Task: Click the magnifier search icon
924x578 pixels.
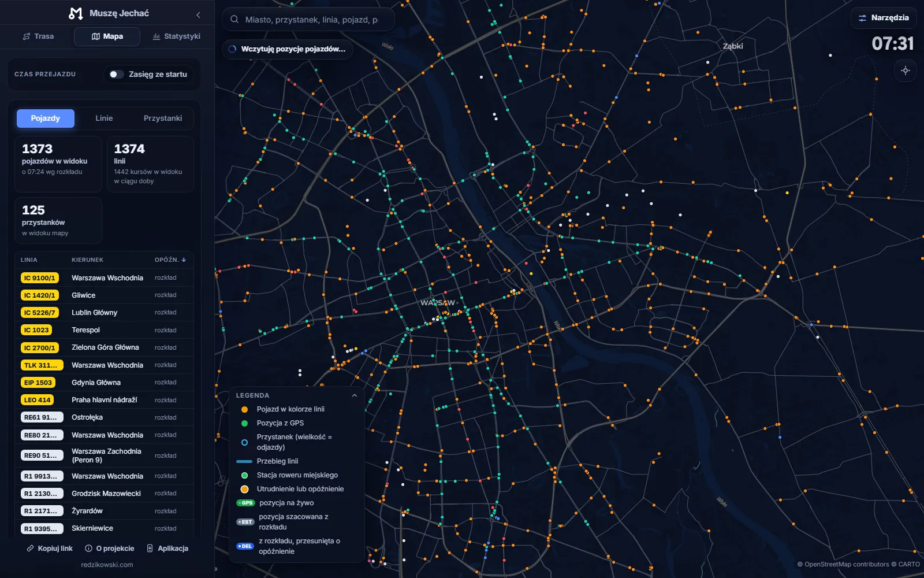Action: [234, 20]
